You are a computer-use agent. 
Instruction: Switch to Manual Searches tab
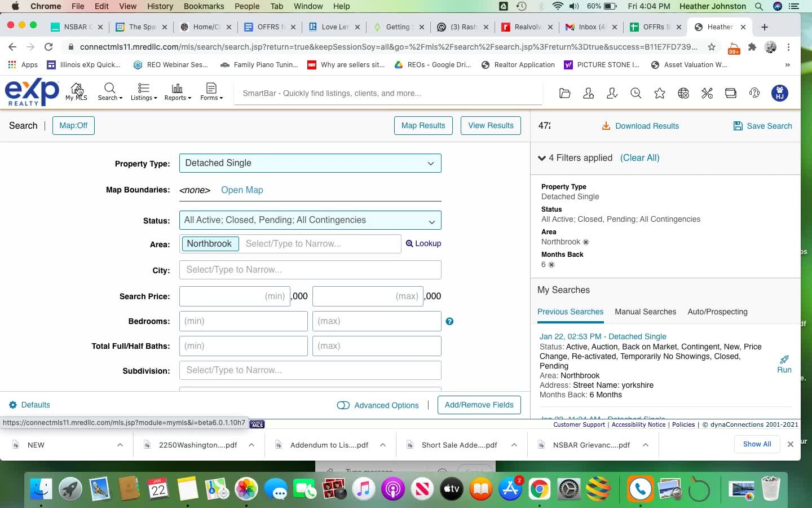point(645,312)
